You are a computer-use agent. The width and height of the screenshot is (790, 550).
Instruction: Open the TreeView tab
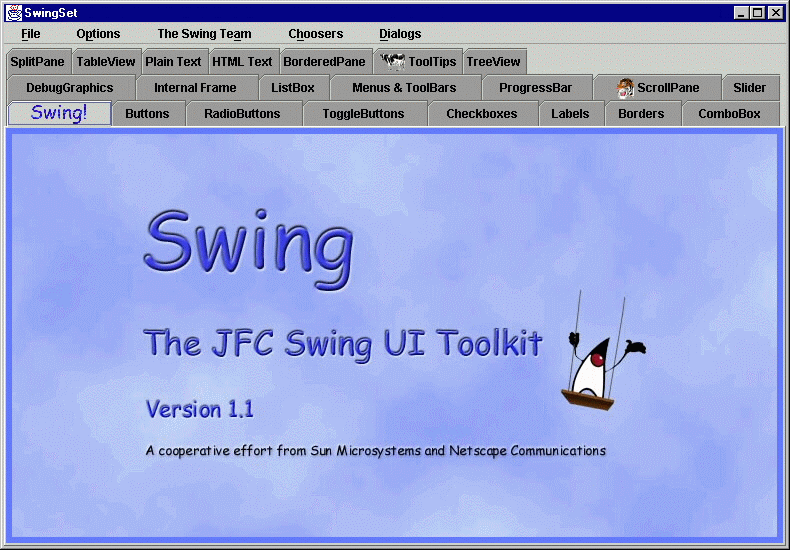494,61
